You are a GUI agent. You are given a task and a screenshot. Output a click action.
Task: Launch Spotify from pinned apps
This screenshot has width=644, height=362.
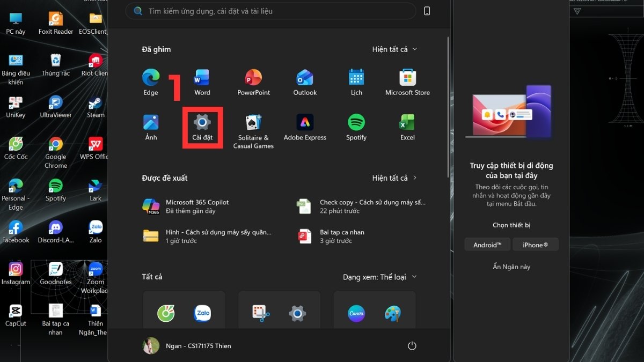tap(356, 127)
